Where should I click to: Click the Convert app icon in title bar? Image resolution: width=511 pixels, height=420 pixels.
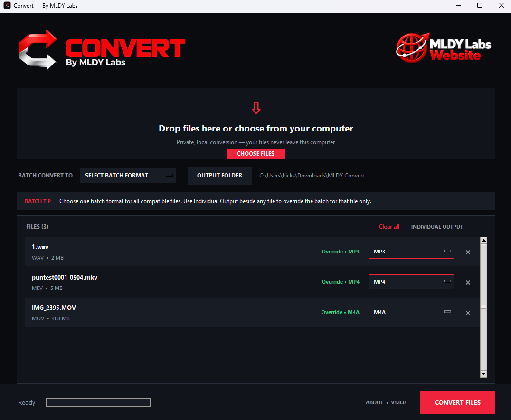(x=7, y=6)
